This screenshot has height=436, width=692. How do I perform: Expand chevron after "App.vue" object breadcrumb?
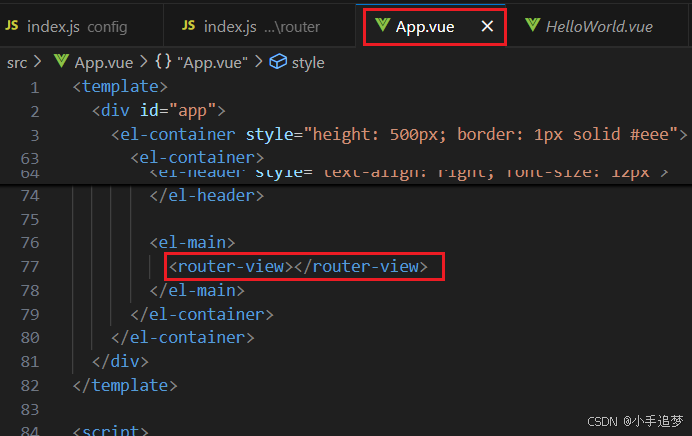point(259,61)
